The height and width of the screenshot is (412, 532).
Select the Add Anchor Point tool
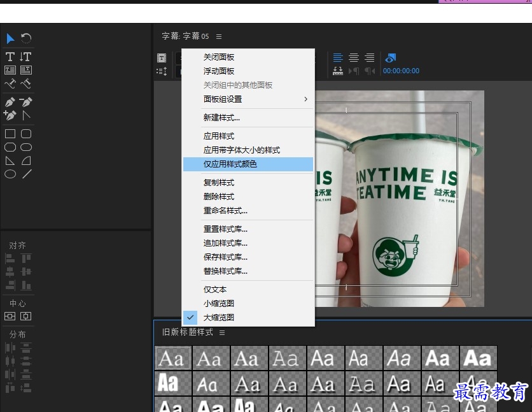coord(10,115)
